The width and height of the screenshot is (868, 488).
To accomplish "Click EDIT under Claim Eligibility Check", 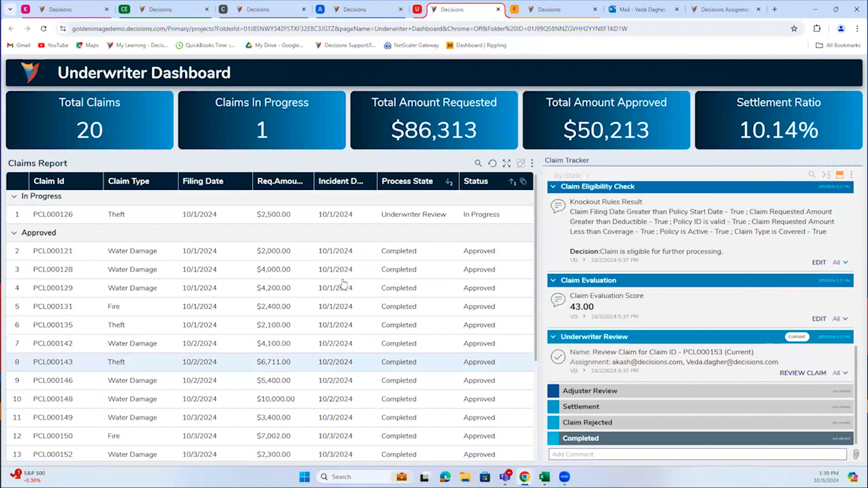I will coord(819,262).
